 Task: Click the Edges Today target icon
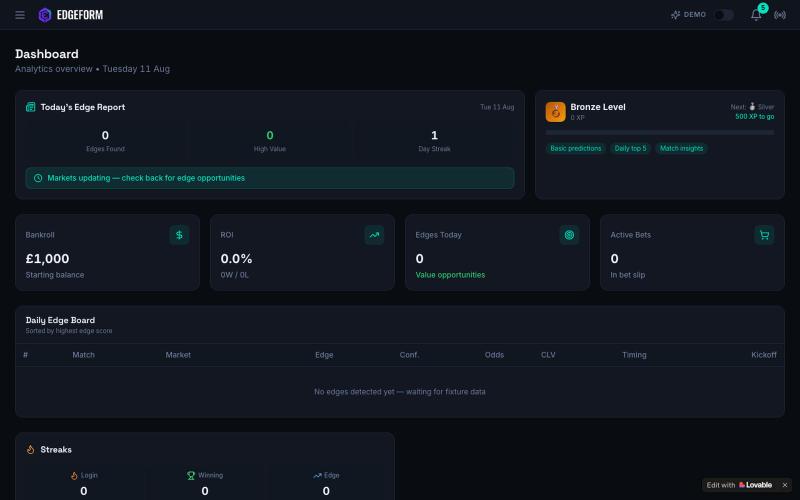pos(569,235)
